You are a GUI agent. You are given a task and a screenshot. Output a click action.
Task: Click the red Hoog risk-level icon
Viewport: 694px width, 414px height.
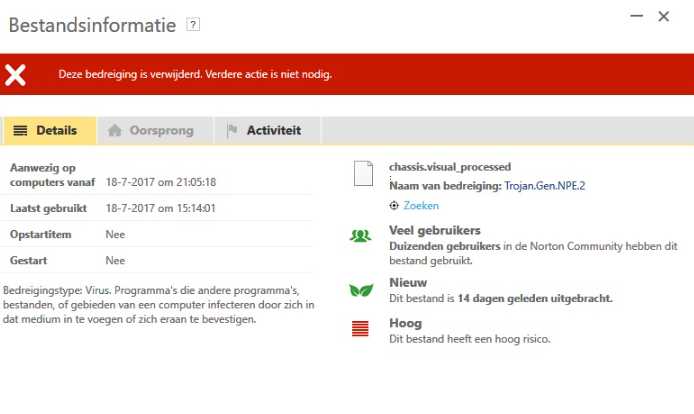tap(361, 329)
